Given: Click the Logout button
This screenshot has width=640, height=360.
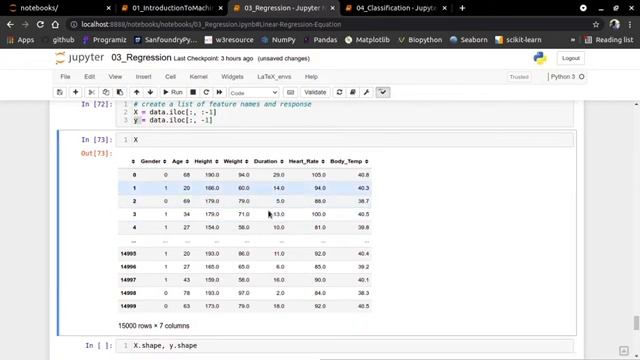Looking at the screenshot, I should [x=571, y=58].
